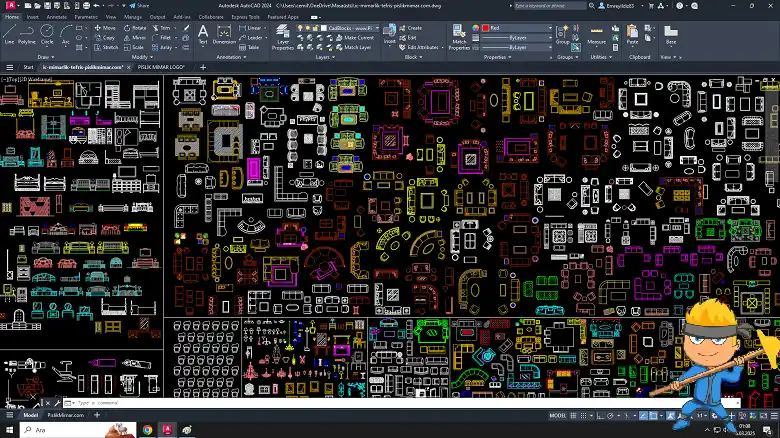Open the Layer Properties manager
Viewport: 780px width, 438px height.
[x=283, y=35]
